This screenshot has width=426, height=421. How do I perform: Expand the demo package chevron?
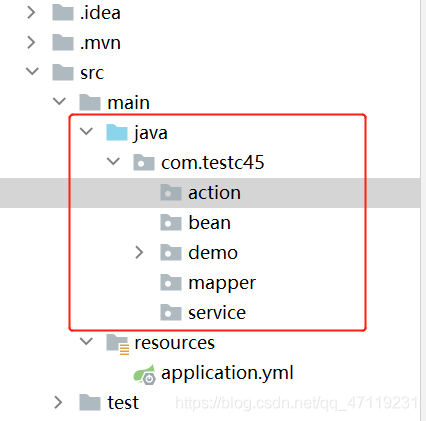pyautogui.click(x=139, y=253)
